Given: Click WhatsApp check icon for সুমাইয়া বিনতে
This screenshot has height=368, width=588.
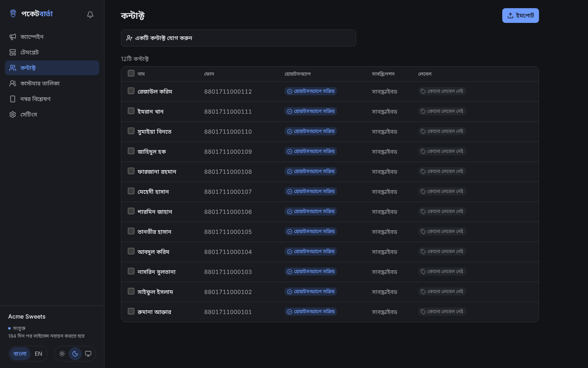Looking at the screenshot, I should (x=290, y=131).
